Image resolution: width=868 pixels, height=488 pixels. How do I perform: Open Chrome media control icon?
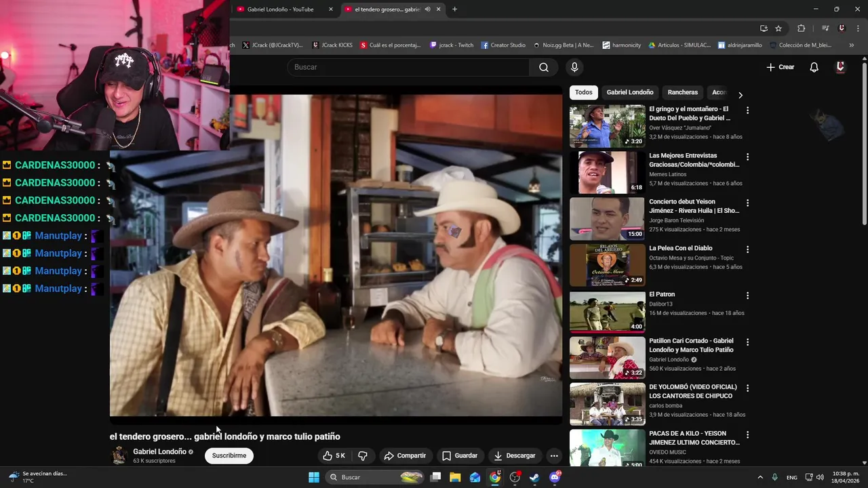[x=825, y=28]
